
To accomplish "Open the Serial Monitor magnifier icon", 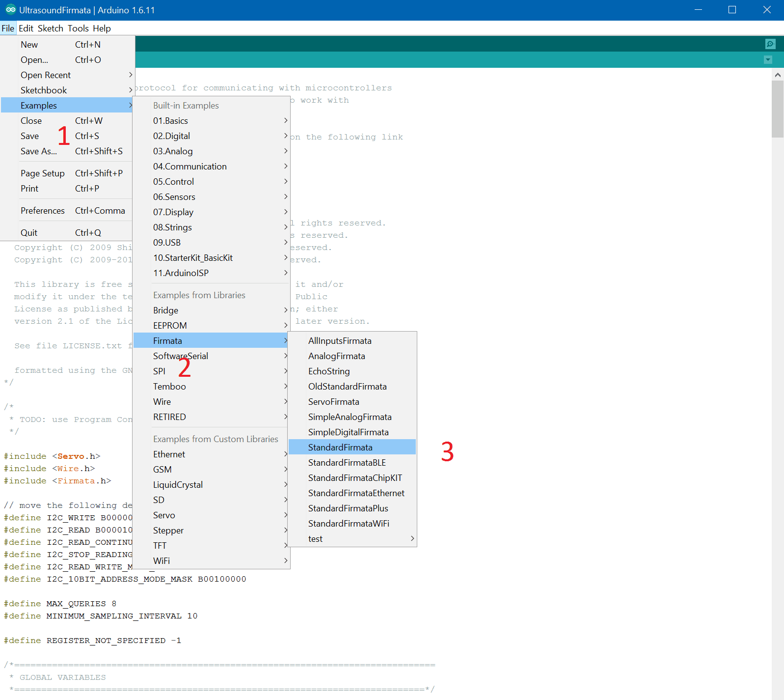I will (x=770, y=44).
